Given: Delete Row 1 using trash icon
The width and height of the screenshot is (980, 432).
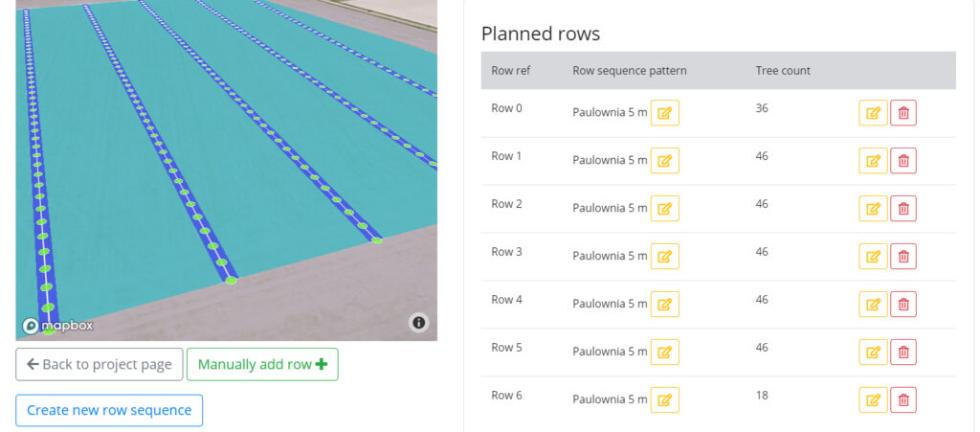Looking at the screenshot, I should (x=903, y=161).
